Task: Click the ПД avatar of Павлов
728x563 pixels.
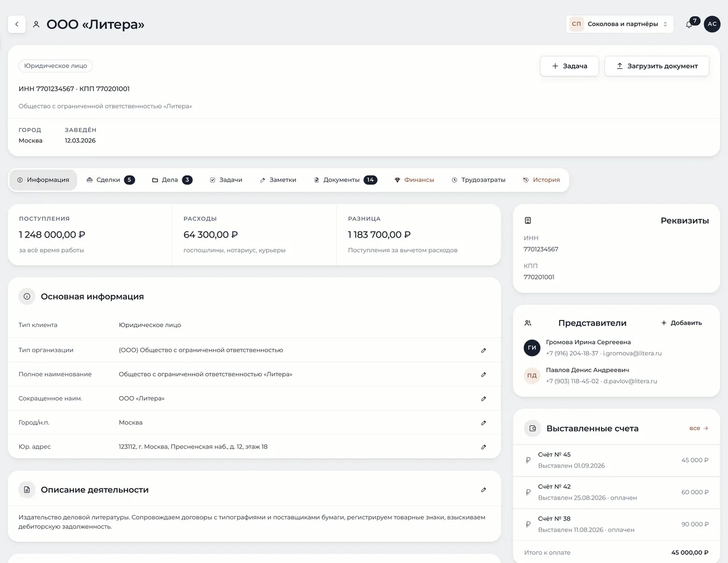Action: click(x=532, y=375)
